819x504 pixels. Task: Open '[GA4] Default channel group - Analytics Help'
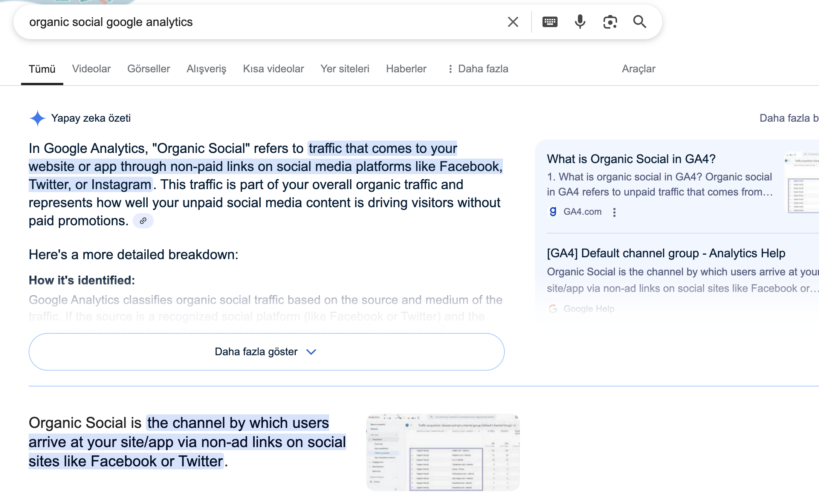[666, 253]
